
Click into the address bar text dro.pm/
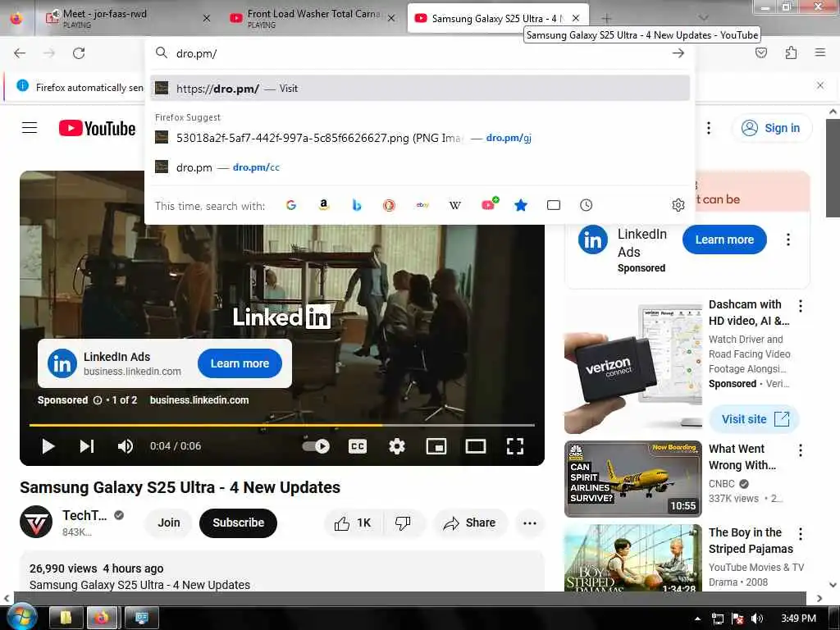197,53
